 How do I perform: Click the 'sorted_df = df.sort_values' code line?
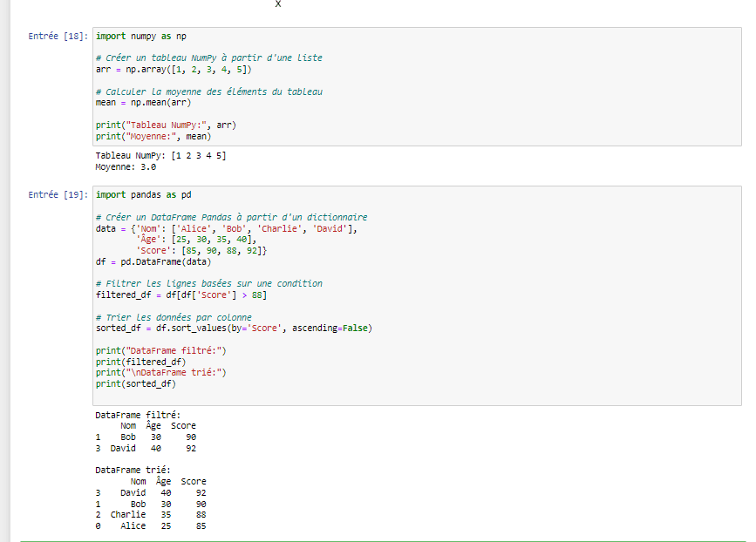point(233,328)
